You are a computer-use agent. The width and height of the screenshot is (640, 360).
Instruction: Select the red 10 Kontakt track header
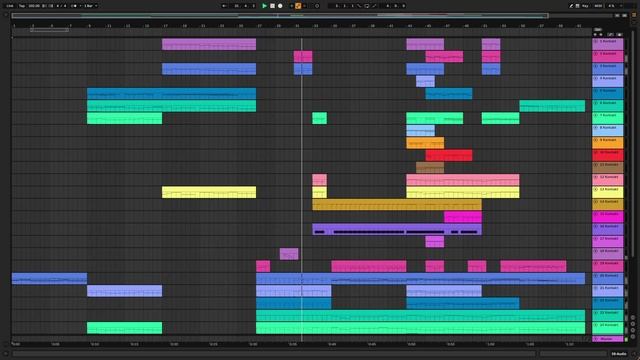click(x=608, y=155)
